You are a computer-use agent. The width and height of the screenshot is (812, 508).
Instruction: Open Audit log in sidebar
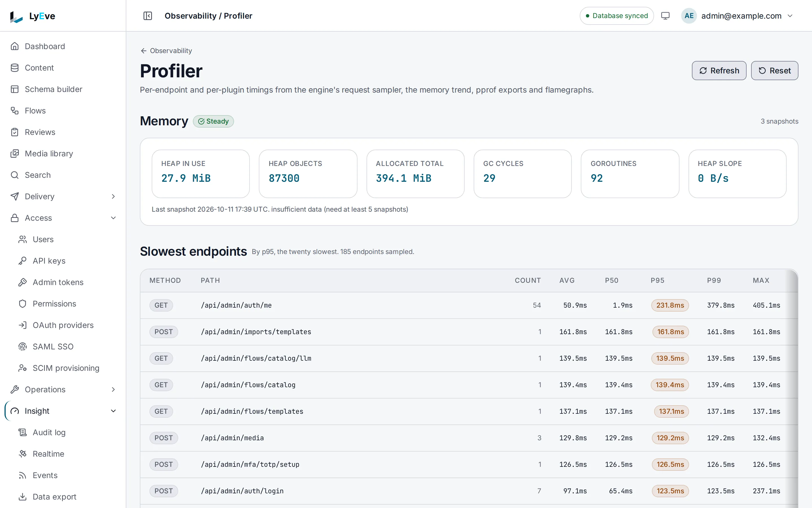49,433
